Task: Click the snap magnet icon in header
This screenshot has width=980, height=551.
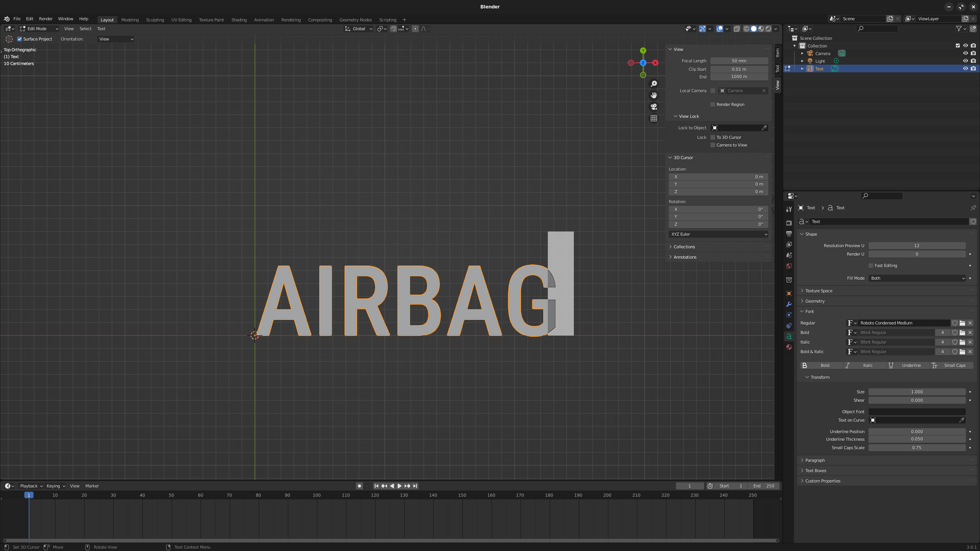Action: point(393,29)
